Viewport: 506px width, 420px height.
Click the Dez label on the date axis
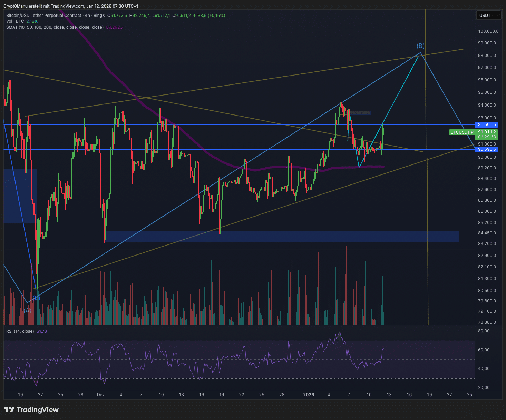pyautogui.click(x=101, y=395)
